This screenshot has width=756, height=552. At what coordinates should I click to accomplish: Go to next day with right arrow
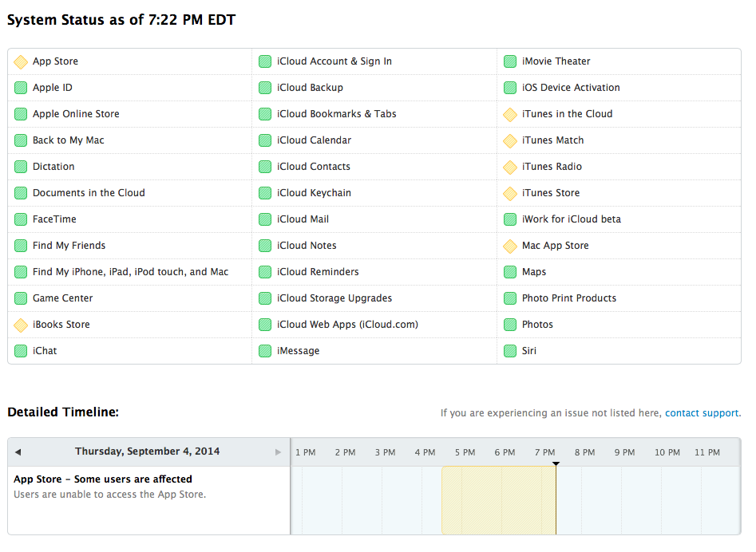278,452
